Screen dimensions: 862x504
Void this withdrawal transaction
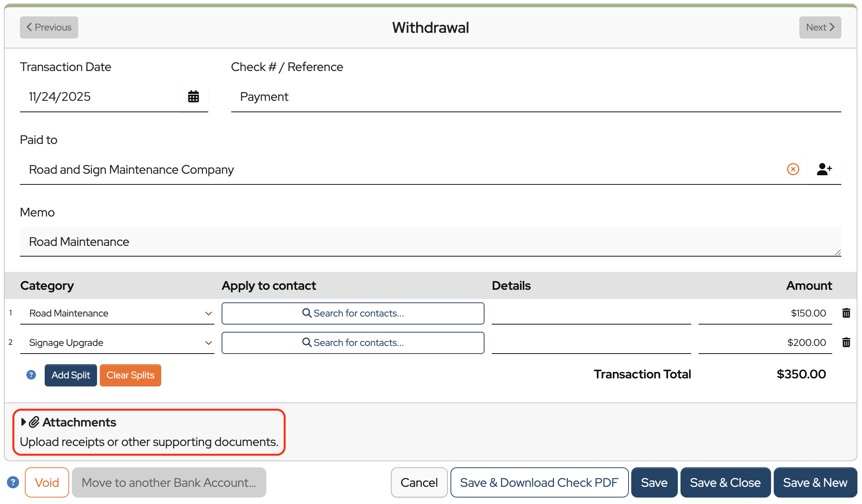(x=47, y=483)
